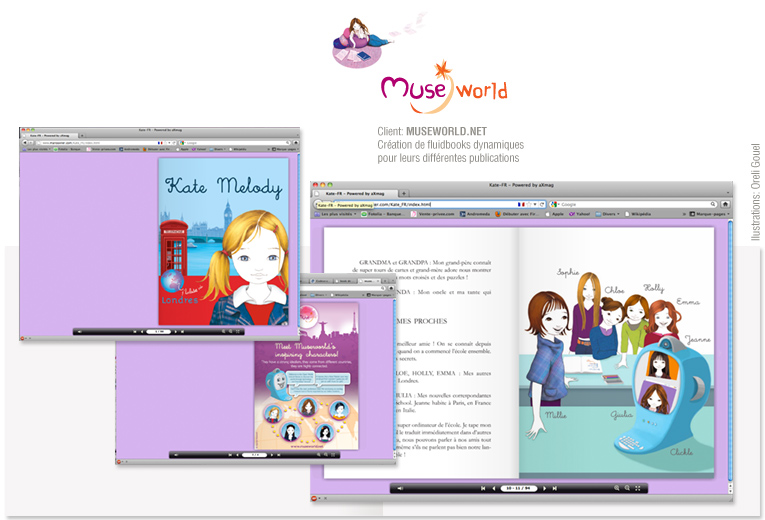Go back in the Kate Melody browser window

tap(25, 142)
